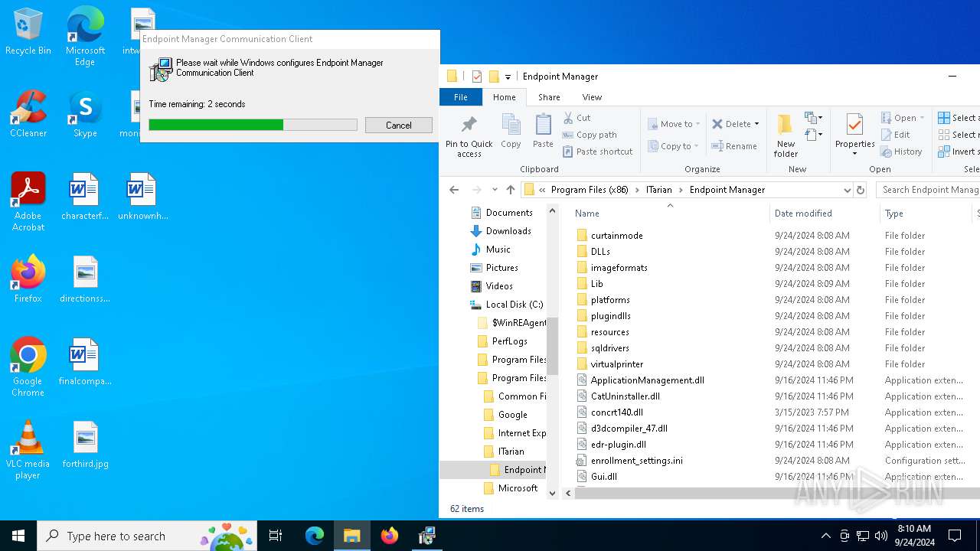Switch to the Share ribbon tab
980x551 pixels.
pyautogui.click(x=549, y=97)
